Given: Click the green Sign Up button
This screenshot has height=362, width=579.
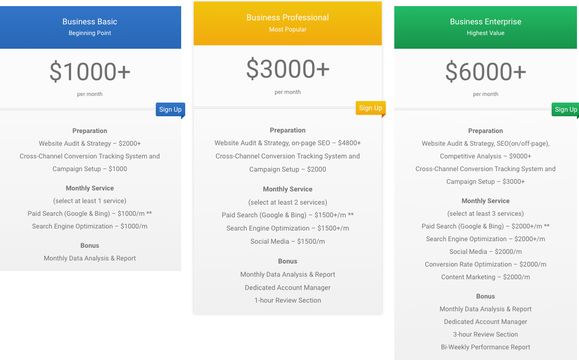Looking at the screenshot, I should click(565, 109).
